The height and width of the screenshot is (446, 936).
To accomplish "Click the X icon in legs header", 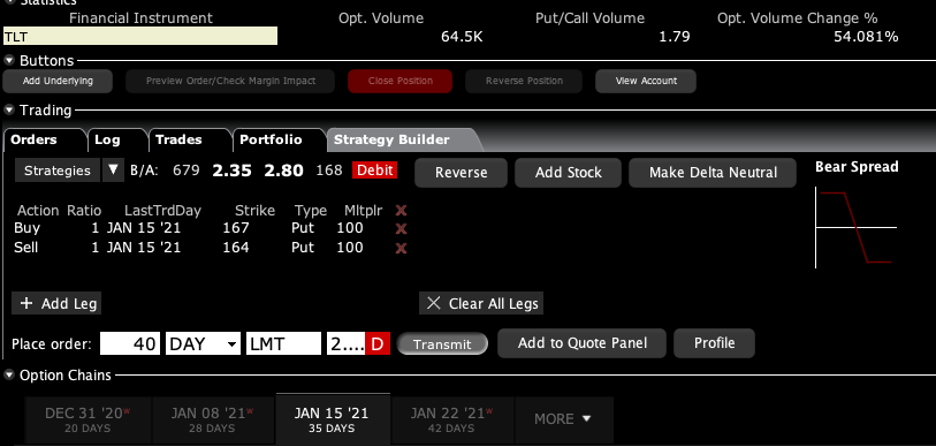I will point(401,210).
